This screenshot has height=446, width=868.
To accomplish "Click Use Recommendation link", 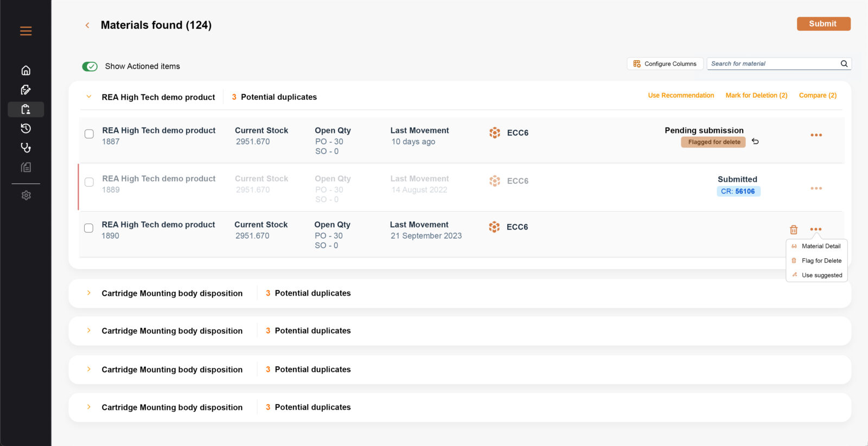I will click(681, 95).
